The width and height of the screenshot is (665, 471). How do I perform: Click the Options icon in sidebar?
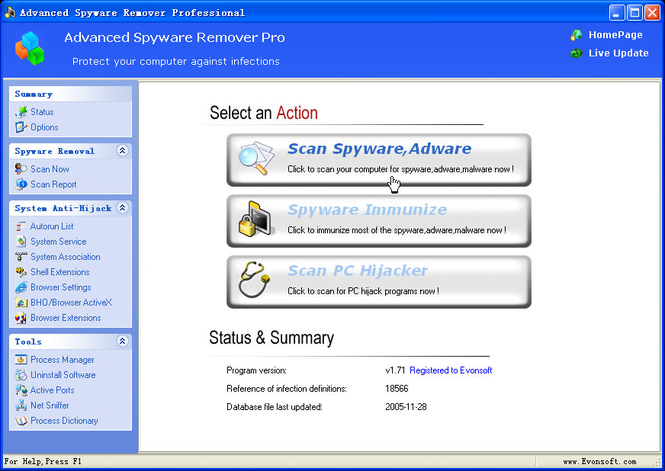tap(21, 127)
